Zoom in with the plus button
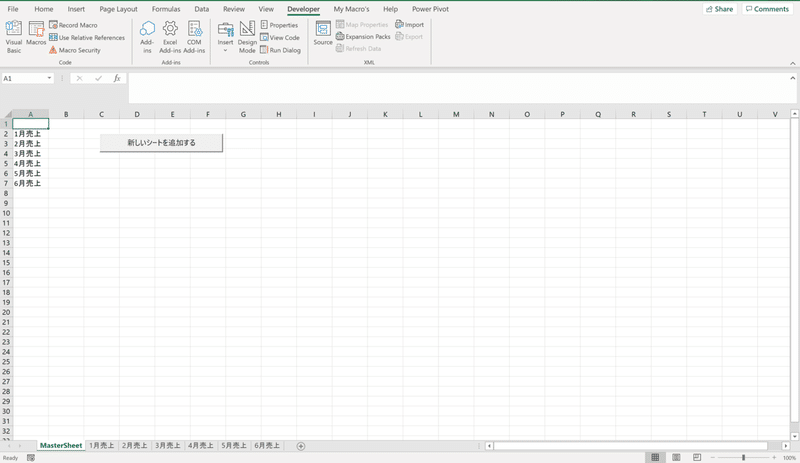The image size is (800, 463). click(774, 457)
